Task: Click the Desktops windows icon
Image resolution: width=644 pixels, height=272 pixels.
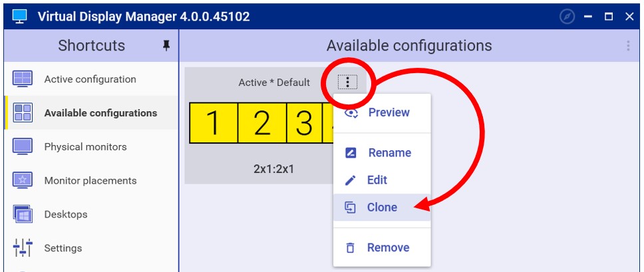Action: (x=23, y=214)
